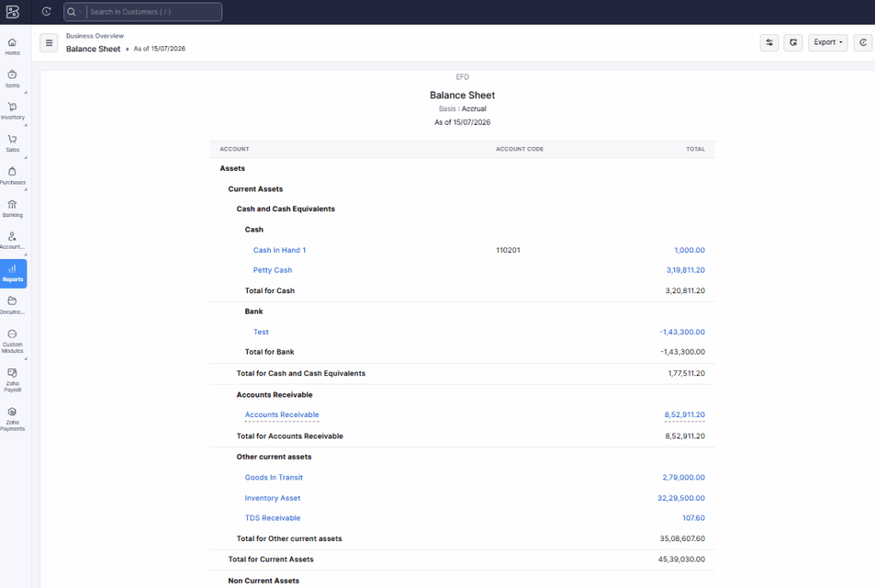Viewport: 875px width, 588px height.
Task: Open Petty Cash account link
Action: click(x=273, y=270)
